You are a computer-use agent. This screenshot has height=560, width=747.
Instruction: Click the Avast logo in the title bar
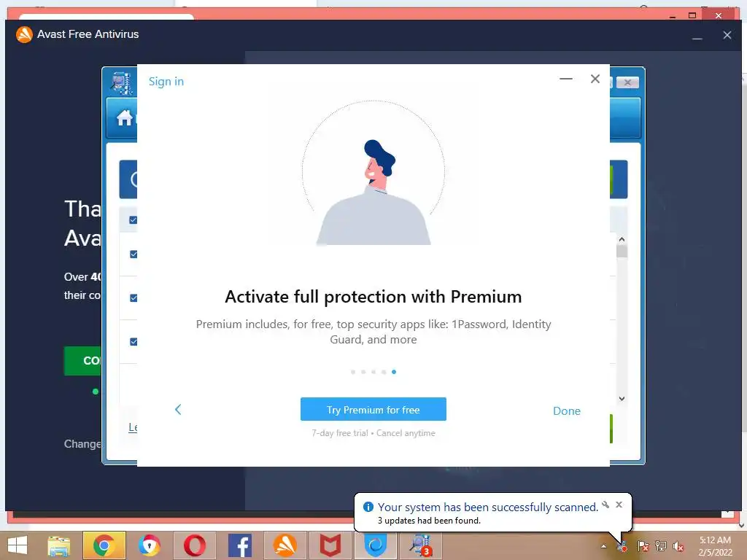pyautogui.click(x=24, y=34)
